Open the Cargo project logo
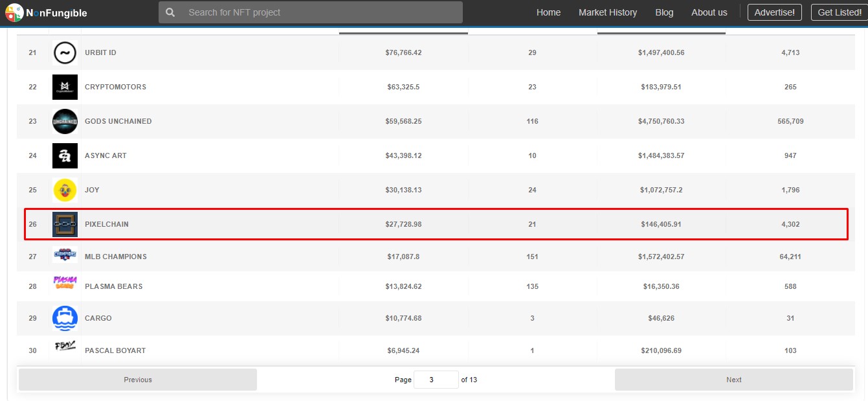This screenshot has height=401, width=868. click(x=65, y=318)
